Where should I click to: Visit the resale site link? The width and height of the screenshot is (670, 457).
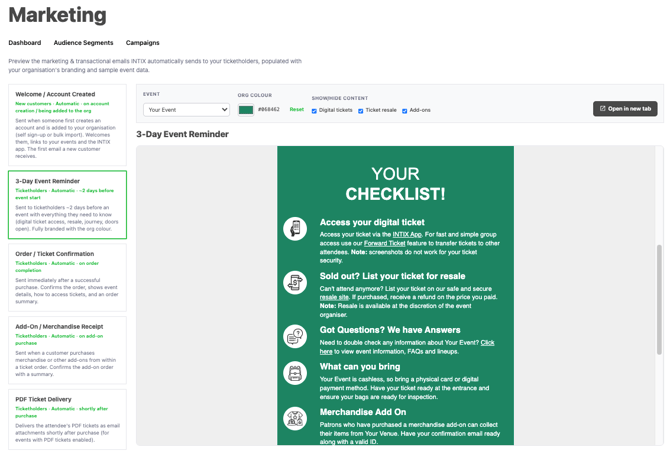click(334, 297)
